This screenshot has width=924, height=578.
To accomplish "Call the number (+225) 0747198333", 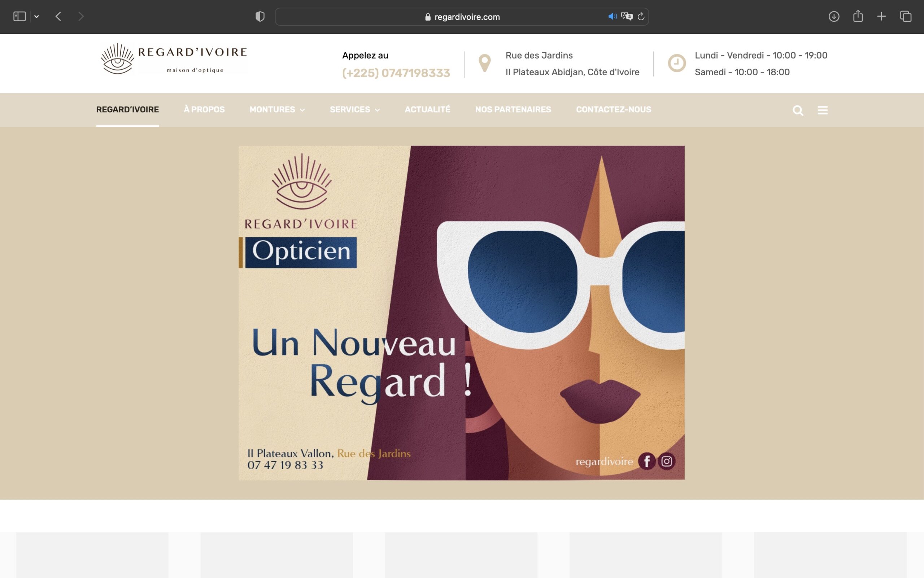I will 396,73.
